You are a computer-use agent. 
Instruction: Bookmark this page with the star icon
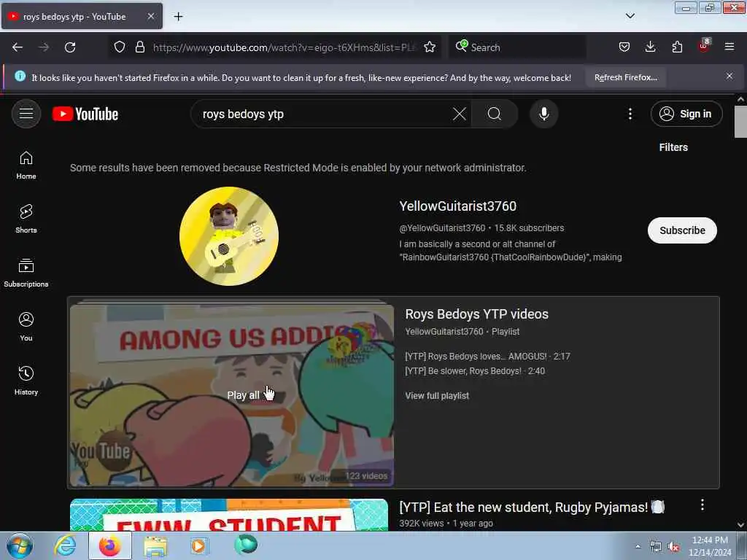(430, 47)
